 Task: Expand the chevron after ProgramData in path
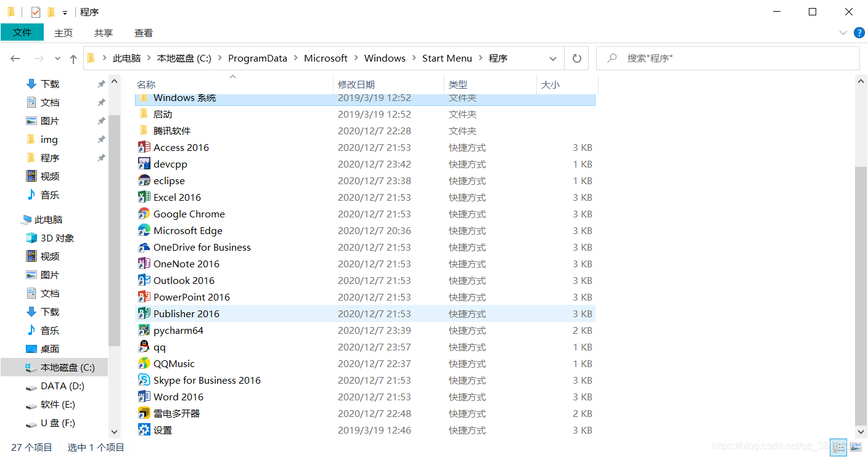[295, 58]
